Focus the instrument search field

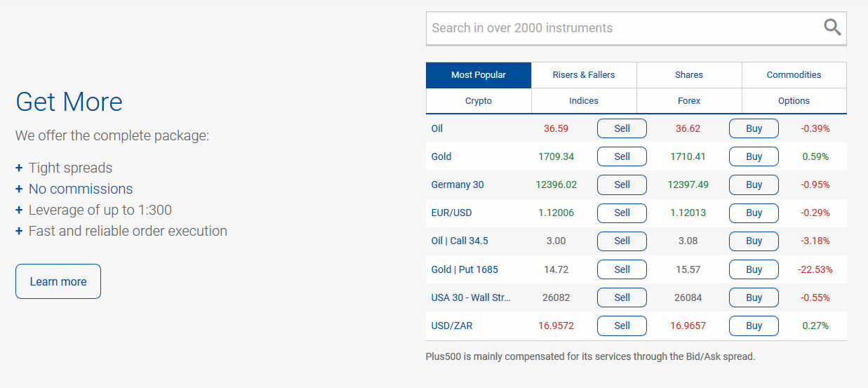coord(636,28)
